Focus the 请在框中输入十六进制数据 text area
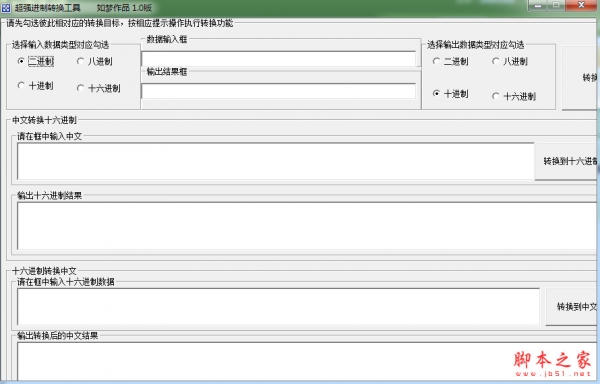This screenshot has width=600, height=384. pyautogui.click(x=278, y=306)
